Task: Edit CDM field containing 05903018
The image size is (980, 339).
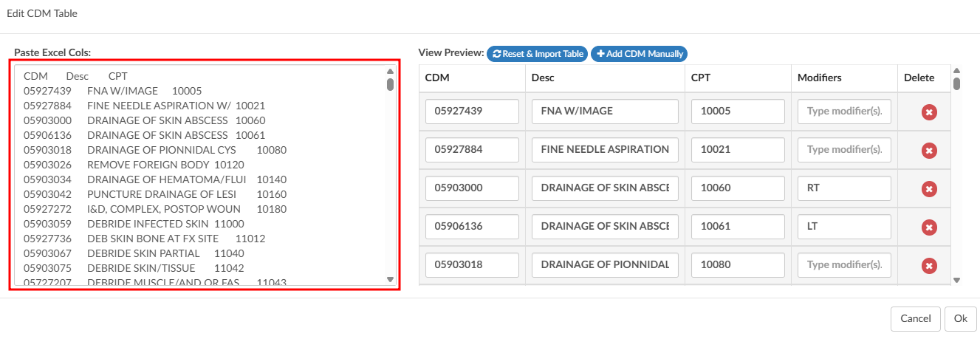Action: pos(472,265)
